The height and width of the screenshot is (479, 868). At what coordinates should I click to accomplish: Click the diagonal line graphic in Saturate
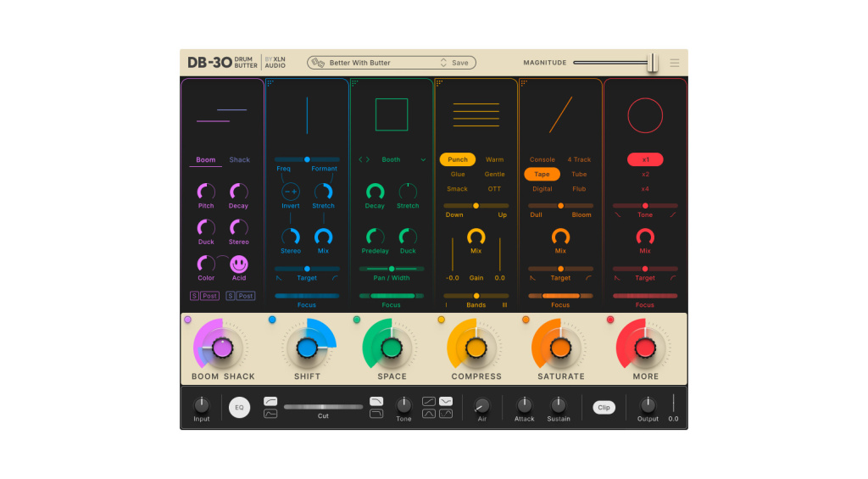[x=560, y=114]
